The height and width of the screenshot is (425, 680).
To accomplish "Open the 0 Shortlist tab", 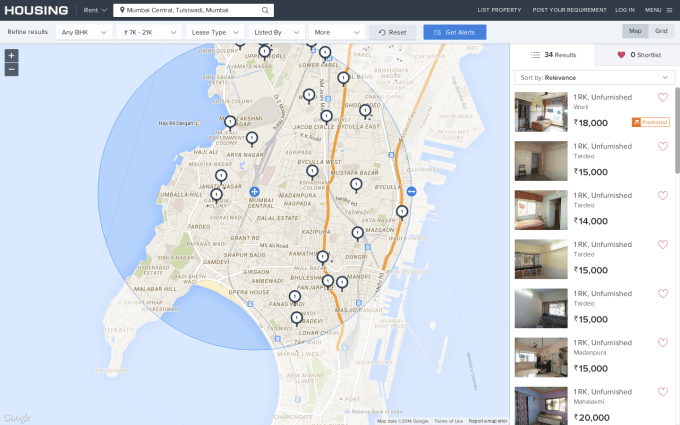I will [x=637, y=55].
